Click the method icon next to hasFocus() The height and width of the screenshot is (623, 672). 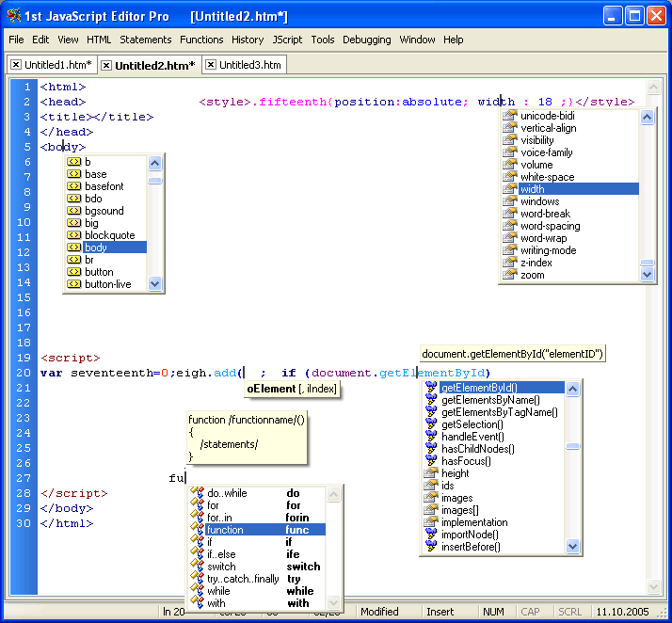coord(431,460)
